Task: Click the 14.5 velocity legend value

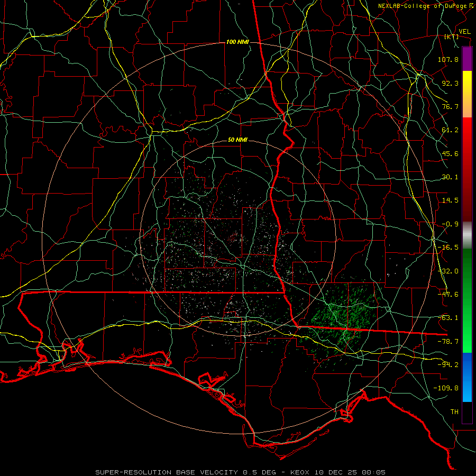Action: [x=450, y=200]
